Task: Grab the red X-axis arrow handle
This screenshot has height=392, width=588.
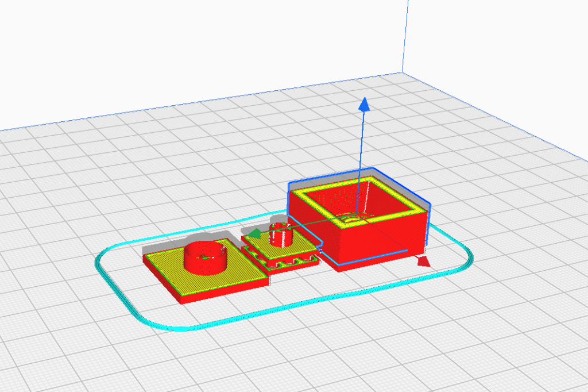Action: [424, 262]
